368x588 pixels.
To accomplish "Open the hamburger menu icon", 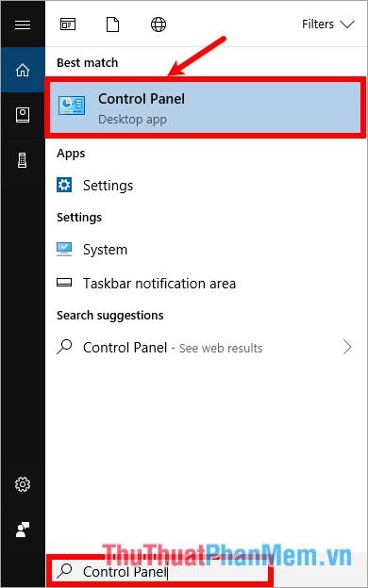I will (x=23, y=24).
